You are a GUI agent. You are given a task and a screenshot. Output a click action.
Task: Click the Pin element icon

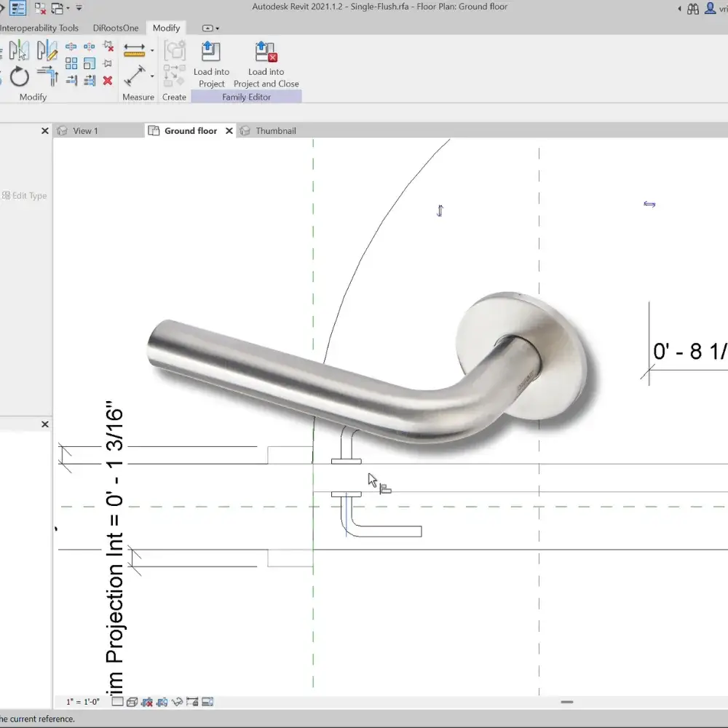click(x=107, y=63)
